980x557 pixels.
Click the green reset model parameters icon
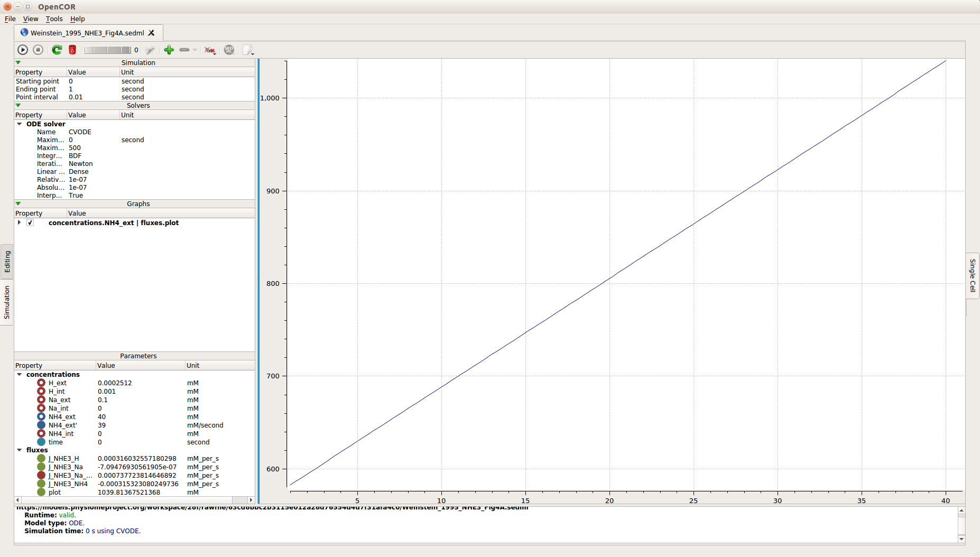[x=57, y=50]
